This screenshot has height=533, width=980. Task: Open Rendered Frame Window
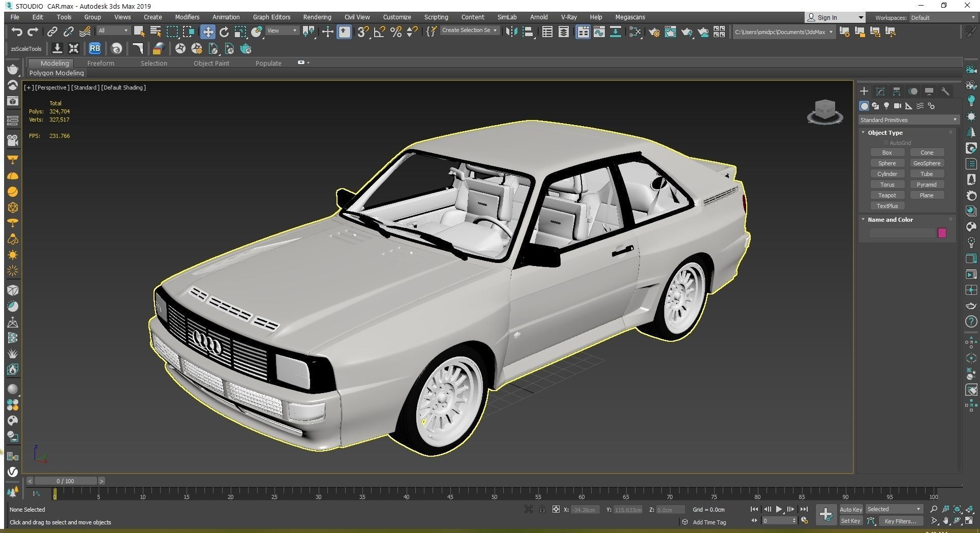670,32
